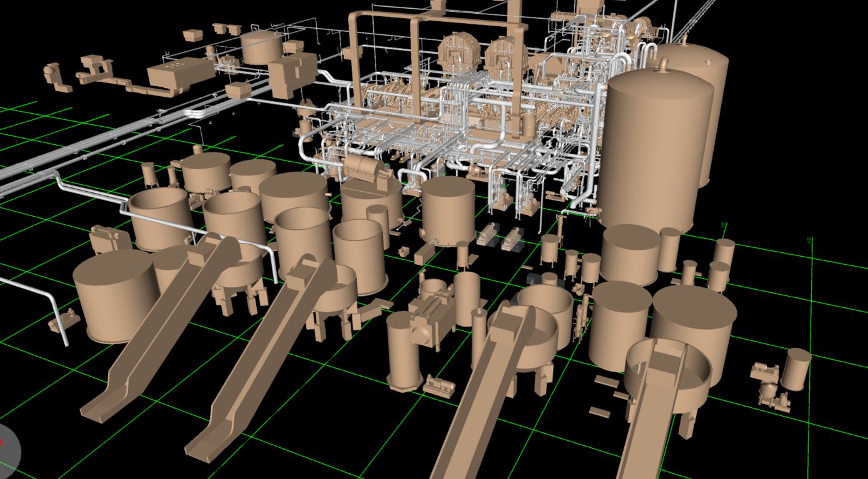Select the flat round tank in the upper left

click(262, 46)
